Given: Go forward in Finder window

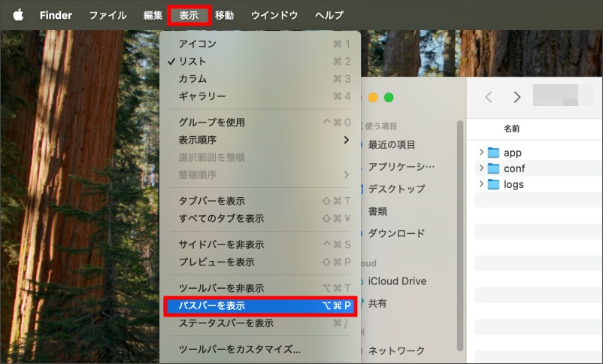Looking at the screenshot, I should click(517, 97).
